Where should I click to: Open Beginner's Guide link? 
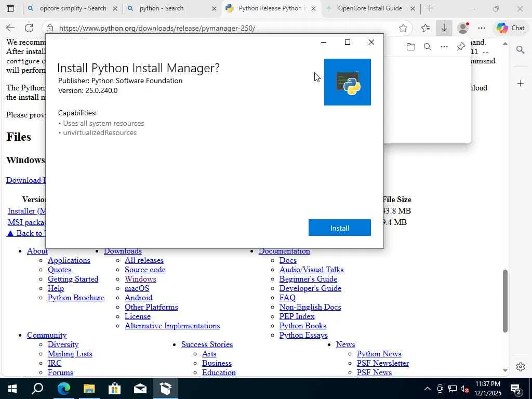[308, 279]
